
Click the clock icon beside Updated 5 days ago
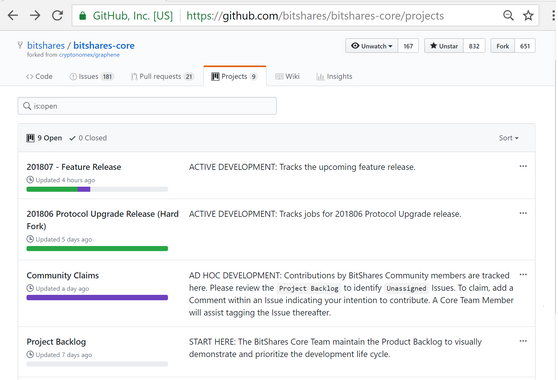(30, 239)
